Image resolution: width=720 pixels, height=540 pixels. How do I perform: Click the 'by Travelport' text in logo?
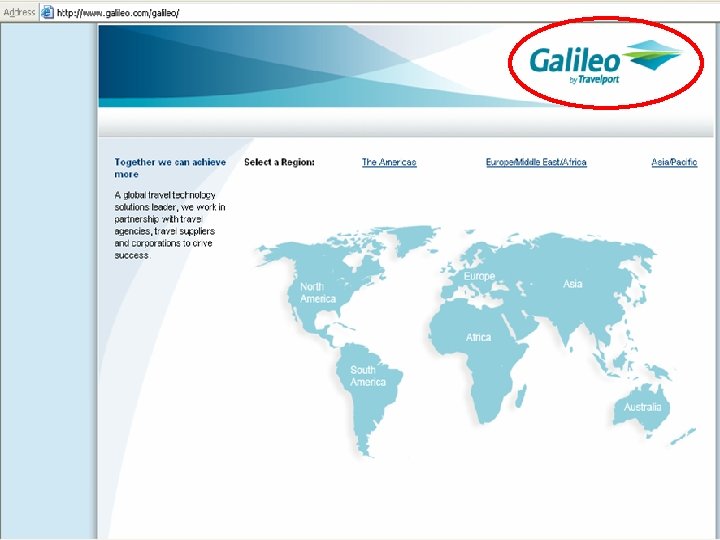(594, 79)
